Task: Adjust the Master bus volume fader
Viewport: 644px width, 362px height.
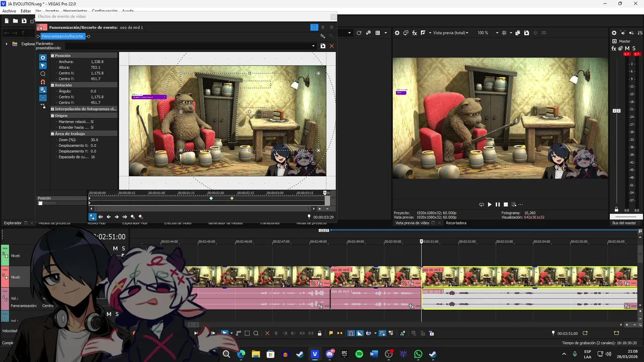Action: (617, 111)
